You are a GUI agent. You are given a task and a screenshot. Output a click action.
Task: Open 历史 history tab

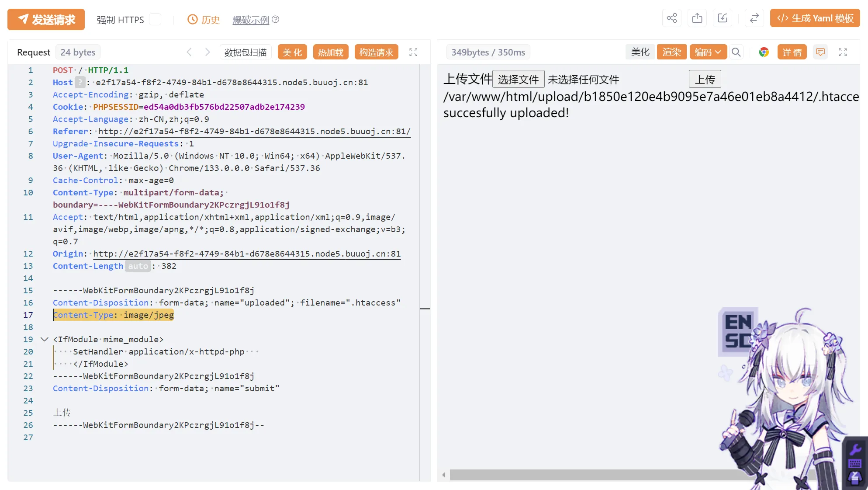[x=204, y=20]
